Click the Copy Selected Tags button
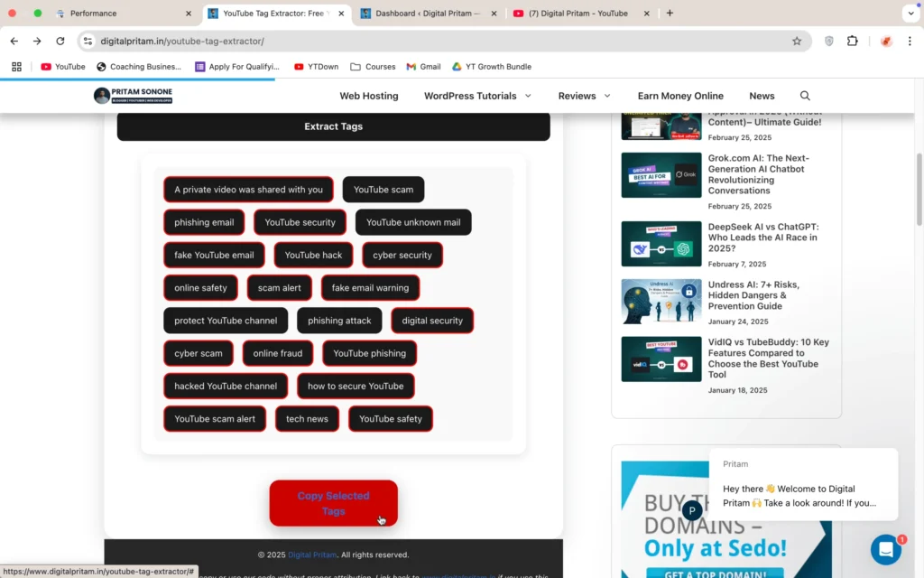 click(x=333, y=503)
